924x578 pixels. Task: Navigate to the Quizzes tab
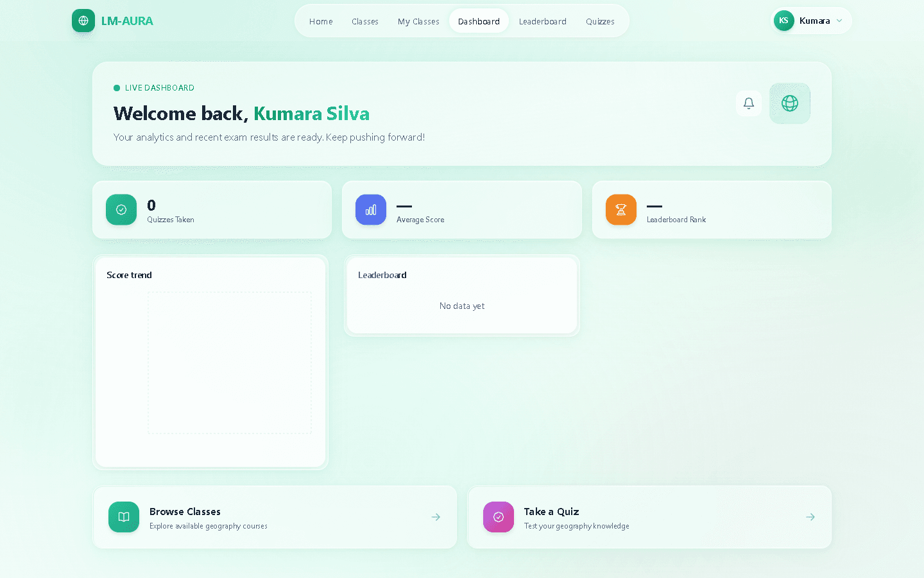click(600, 21)
